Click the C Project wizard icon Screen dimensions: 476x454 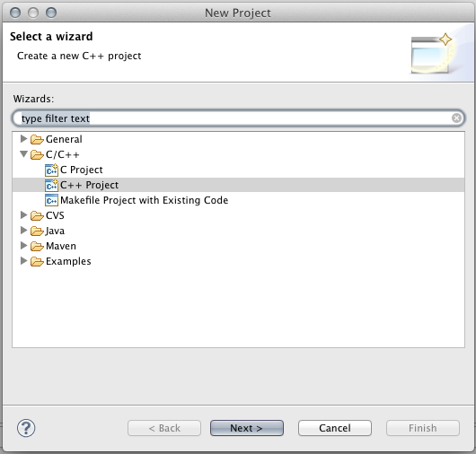pos(51,170)
